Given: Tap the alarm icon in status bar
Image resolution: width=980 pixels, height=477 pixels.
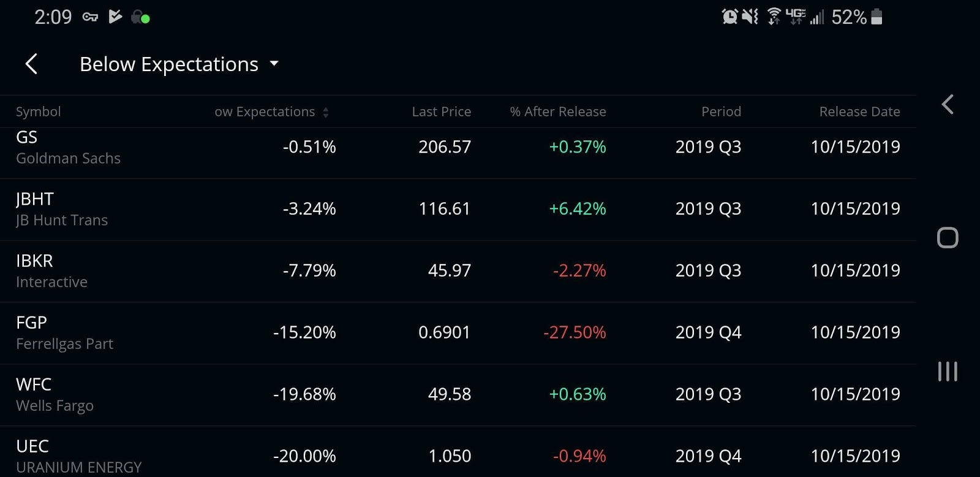Looking at the screenshot, I should 729,17.
